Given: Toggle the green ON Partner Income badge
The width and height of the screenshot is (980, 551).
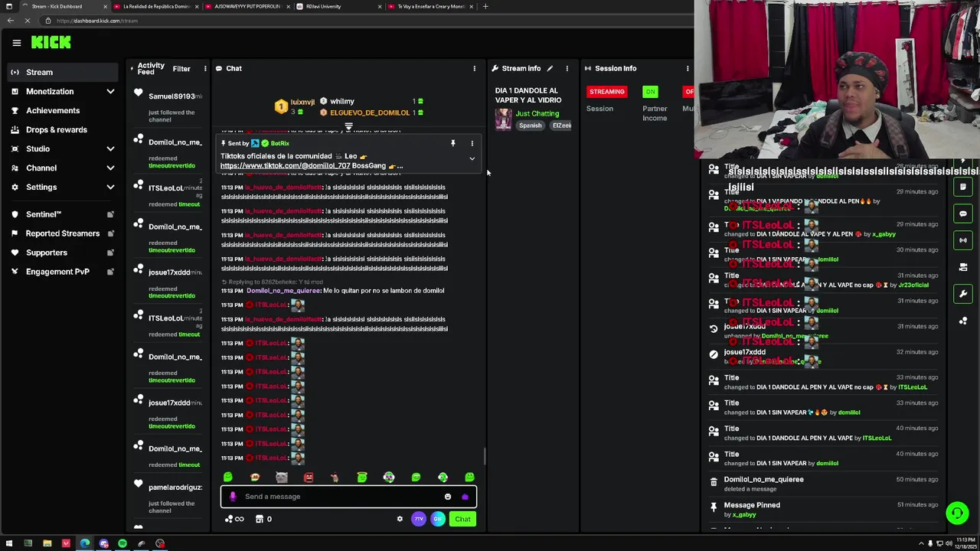Looking at the screenshot, I should [650, 92].
